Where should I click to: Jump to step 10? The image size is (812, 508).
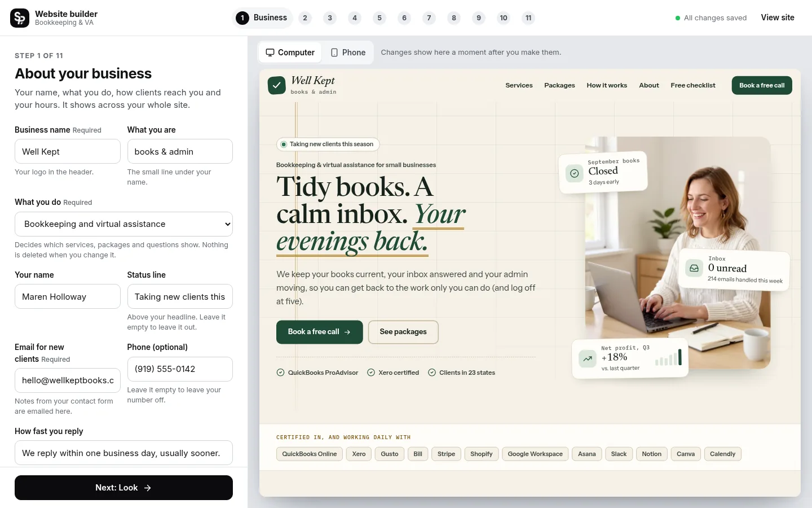tap(504, 18)
